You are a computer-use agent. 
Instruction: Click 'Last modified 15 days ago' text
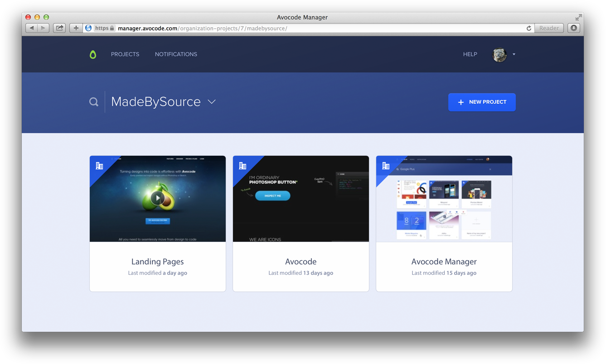click(444, 273)
